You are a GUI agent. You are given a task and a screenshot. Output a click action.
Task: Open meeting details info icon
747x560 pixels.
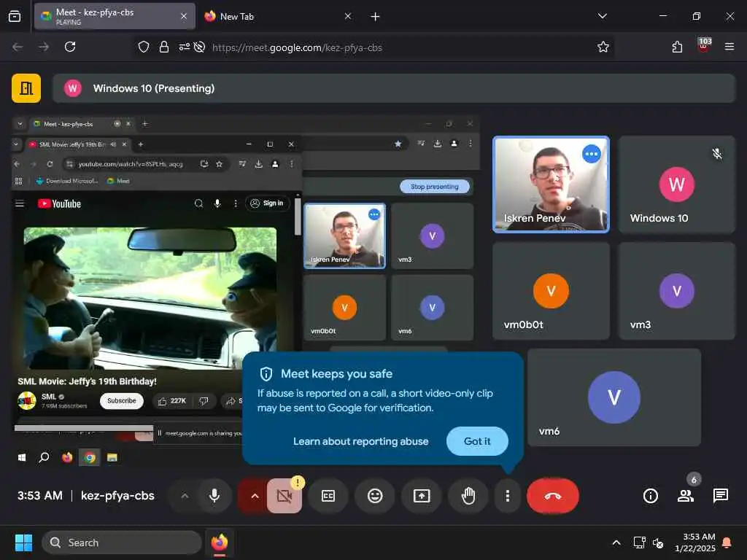(650, 496)
